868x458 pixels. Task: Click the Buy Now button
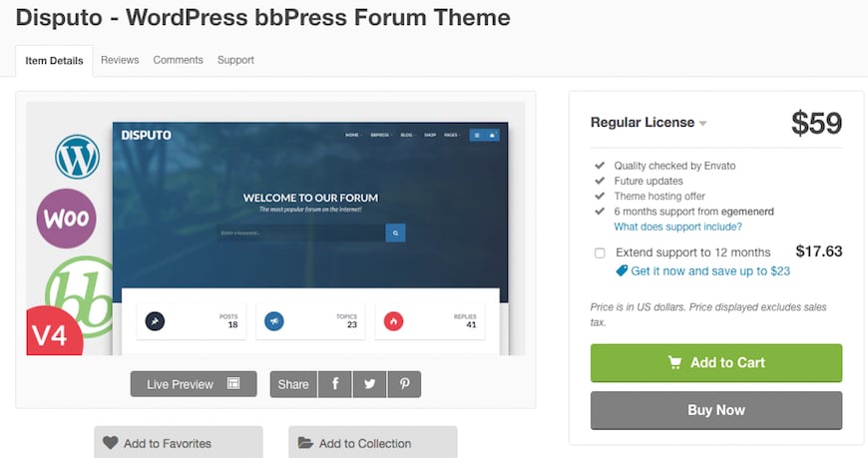[x=716, y=410]
